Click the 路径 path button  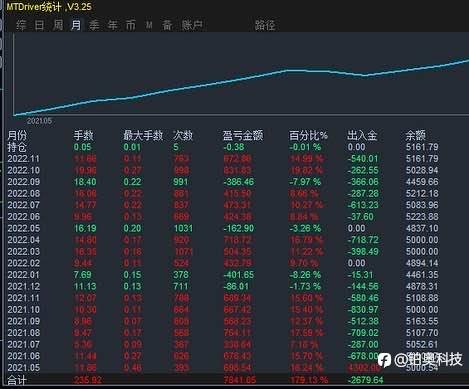(x=265, y=25)
